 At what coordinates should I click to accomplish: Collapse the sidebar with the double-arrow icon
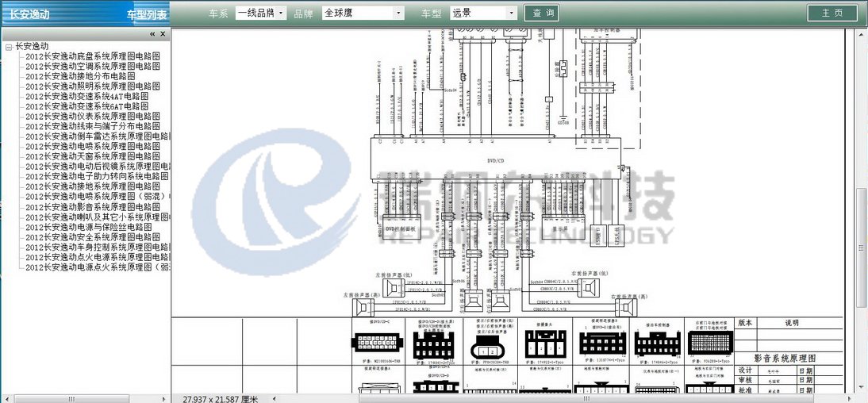click(x=152, y=34)
